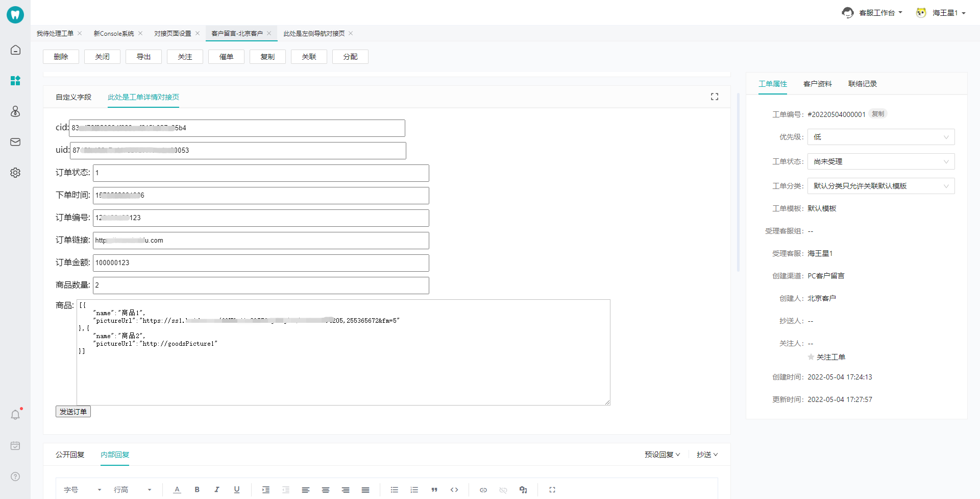Image resolution: width=980 pixels, height=499 pixels.
Task: Click the 催单 urge button
Action: 226,57
